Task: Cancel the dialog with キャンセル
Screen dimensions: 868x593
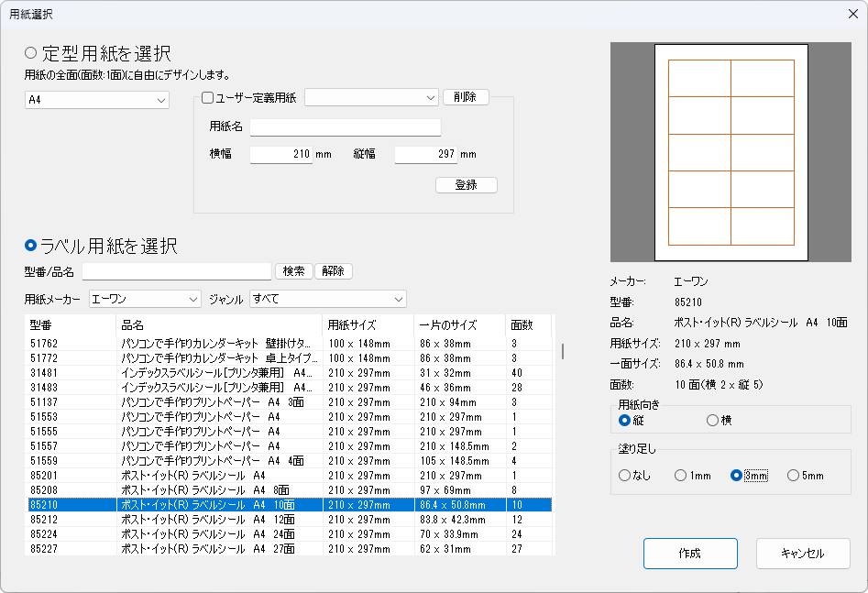Action: (802, 554)
